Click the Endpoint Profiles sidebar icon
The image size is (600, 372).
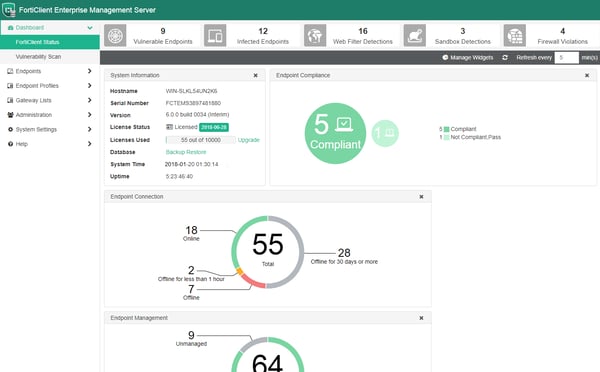point(10,86)
